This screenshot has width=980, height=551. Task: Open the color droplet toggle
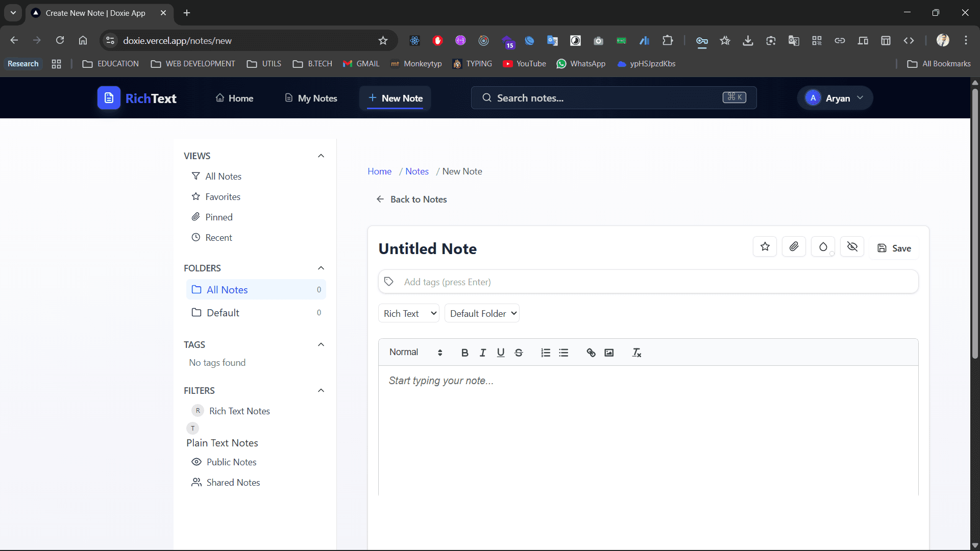click(x=823, y=246)
